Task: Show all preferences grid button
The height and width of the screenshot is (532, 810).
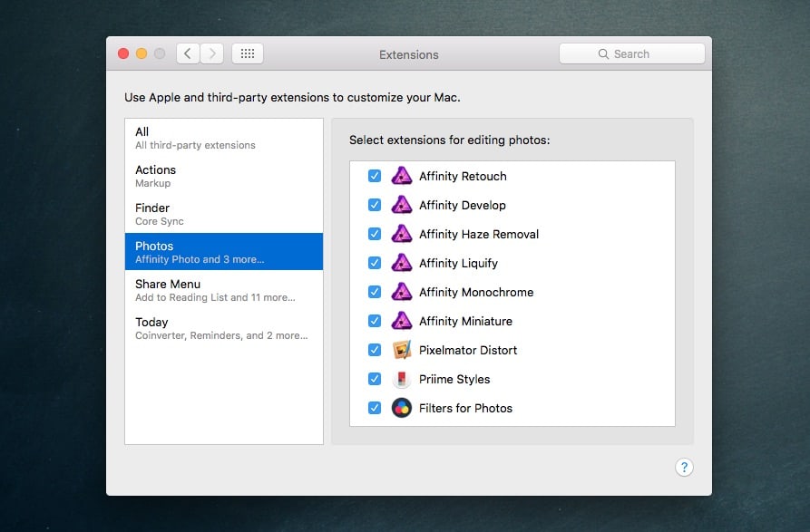Action: 248,53
